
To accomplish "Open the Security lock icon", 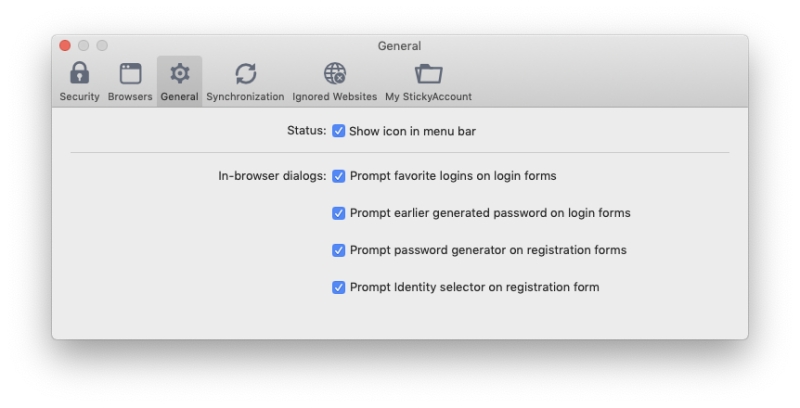I will [79, 73].
